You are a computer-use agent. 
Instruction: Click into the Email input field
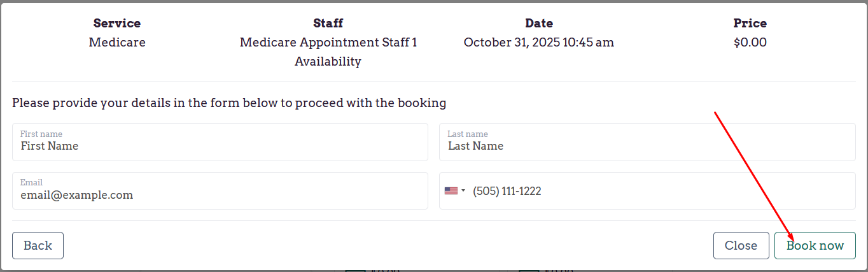point(220,195)
